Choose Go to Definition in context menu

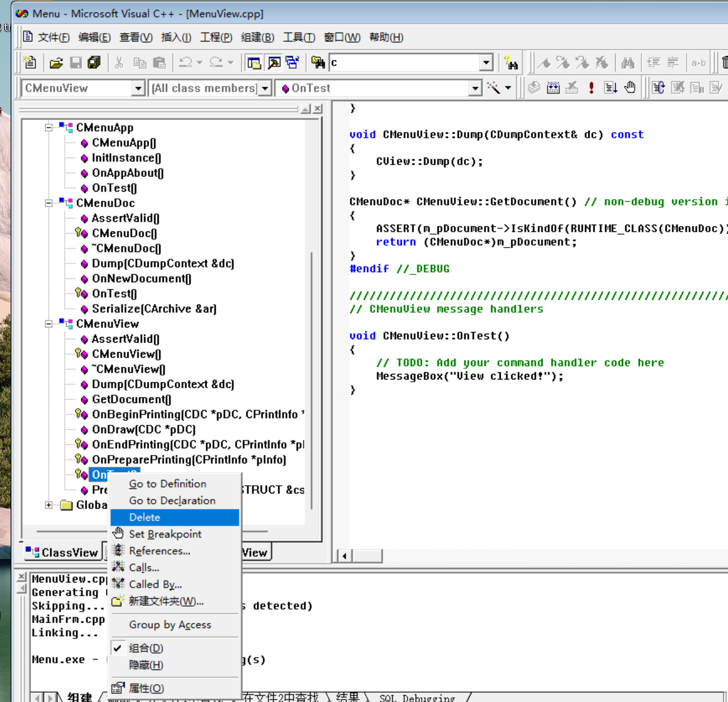(x=175, y=484)
